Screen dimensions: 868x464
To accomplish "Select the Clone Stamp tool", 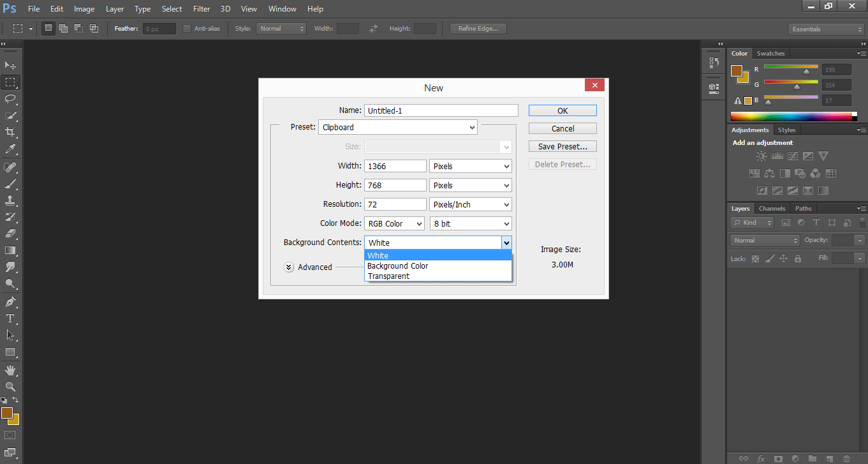I will [x=10, y=201].
